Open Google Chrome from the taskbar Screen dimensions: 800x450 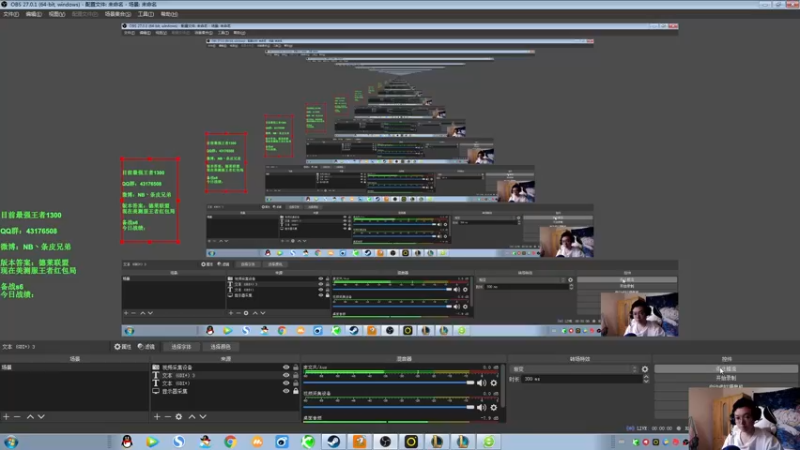tap(230, 441)
